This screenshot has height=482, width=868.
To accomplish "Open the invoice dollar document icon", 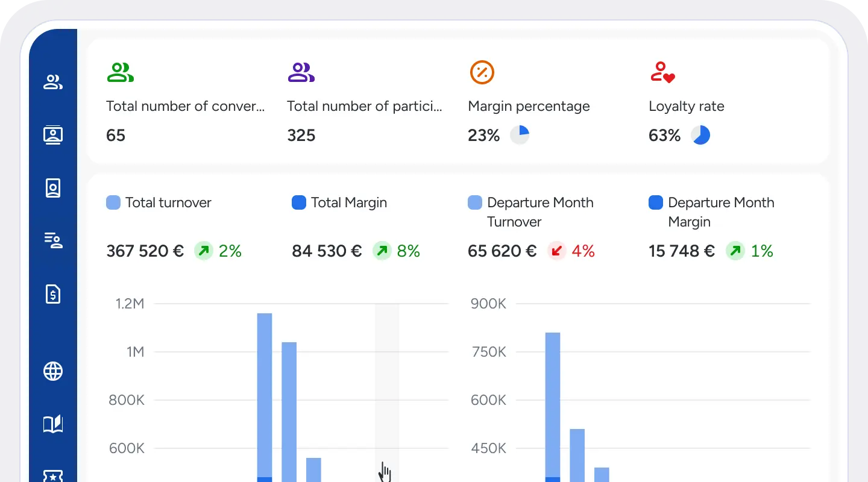I will point(53,294).
